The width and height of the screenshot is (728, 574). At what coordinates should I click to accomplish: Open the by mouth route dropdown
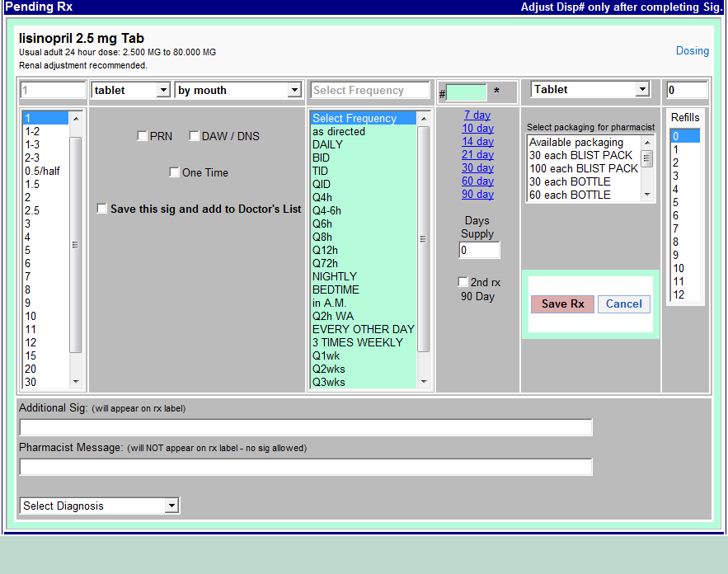(238, 90)
